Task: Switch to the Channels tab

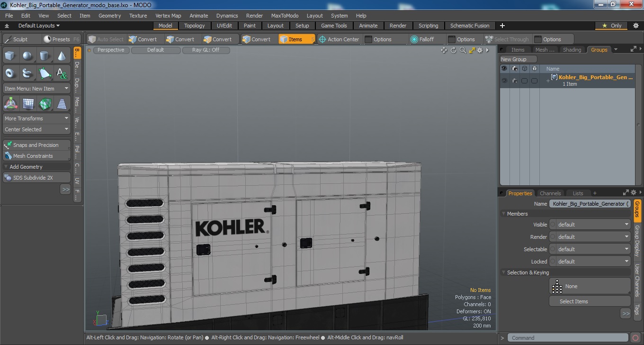Action: [550, 193]
